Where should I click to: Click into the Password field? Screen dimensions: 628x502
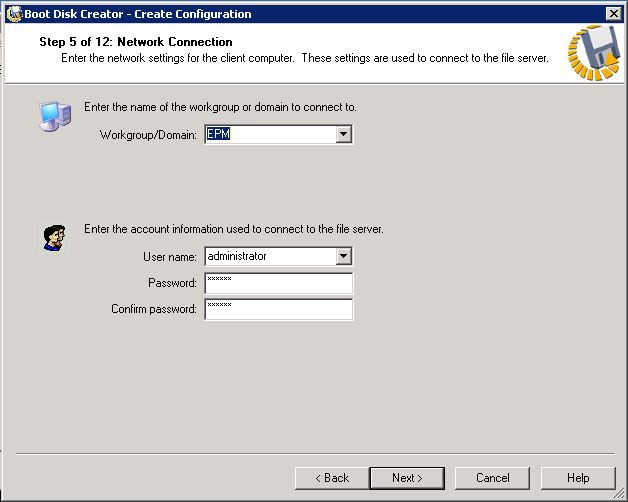279,283
